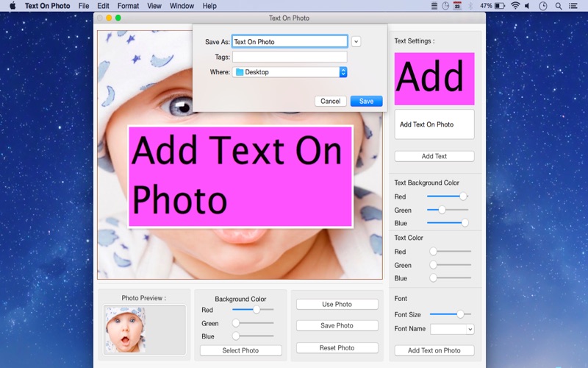Click the Select Photo button
This screenshot has height=368, width=588.
241,350
